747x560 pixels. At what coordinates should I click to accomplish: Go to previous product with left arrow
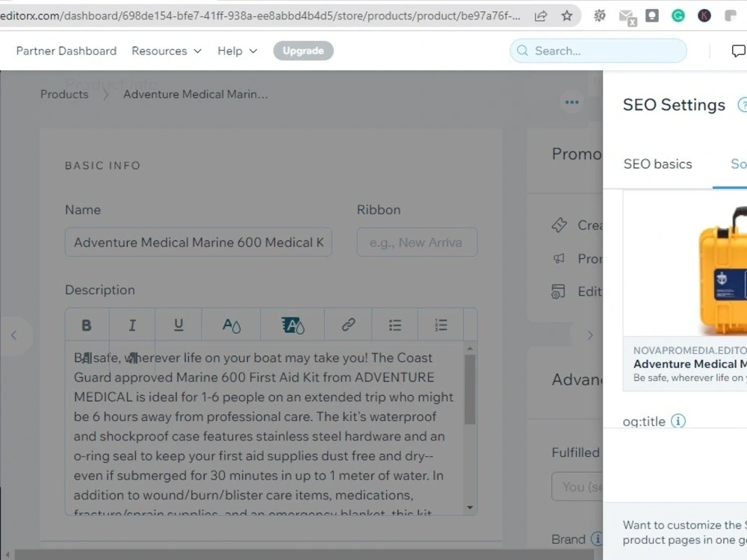[x=13, y=335]
